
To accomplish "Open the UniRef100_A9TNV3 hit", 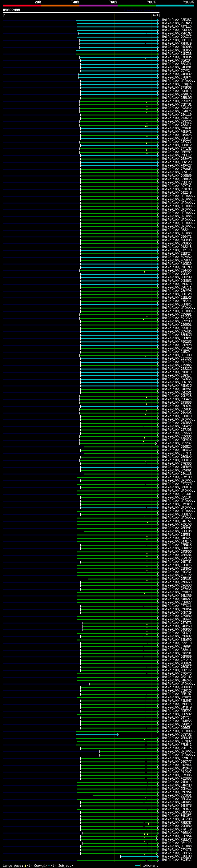I will (x=177, y=23).
